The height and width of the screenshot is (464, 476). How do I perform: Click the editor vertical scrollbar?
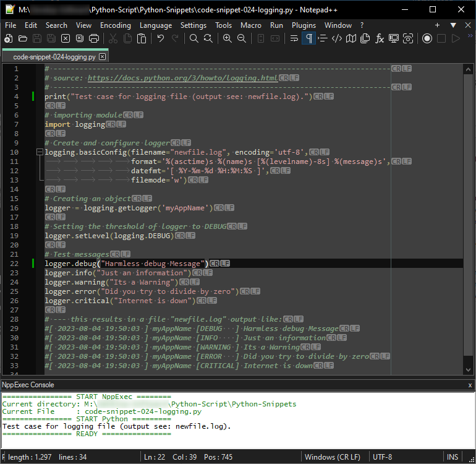[467, 217]
